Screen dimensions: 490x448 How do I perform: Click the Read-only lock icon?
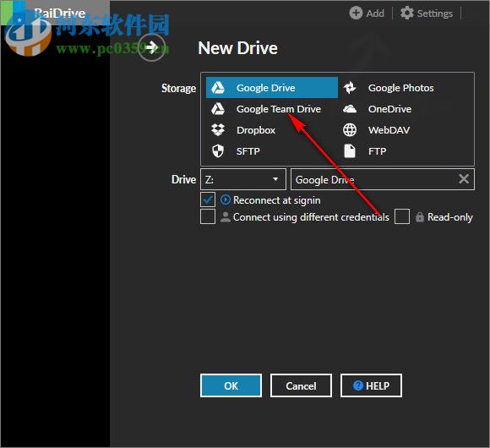pyautogui.click(x=419, y=216)
